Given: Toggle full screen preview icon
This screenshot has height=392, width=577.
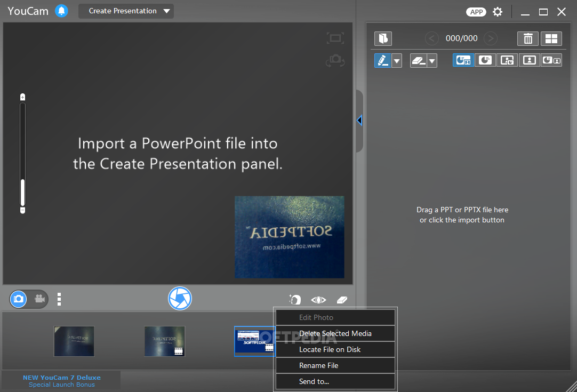Looking at the screenshot, I should pos(335,38).
